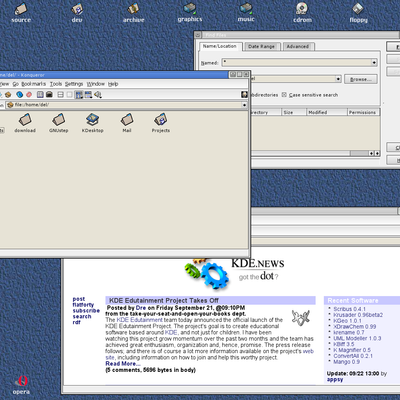Click the dev desktop icon

point(77,13)
